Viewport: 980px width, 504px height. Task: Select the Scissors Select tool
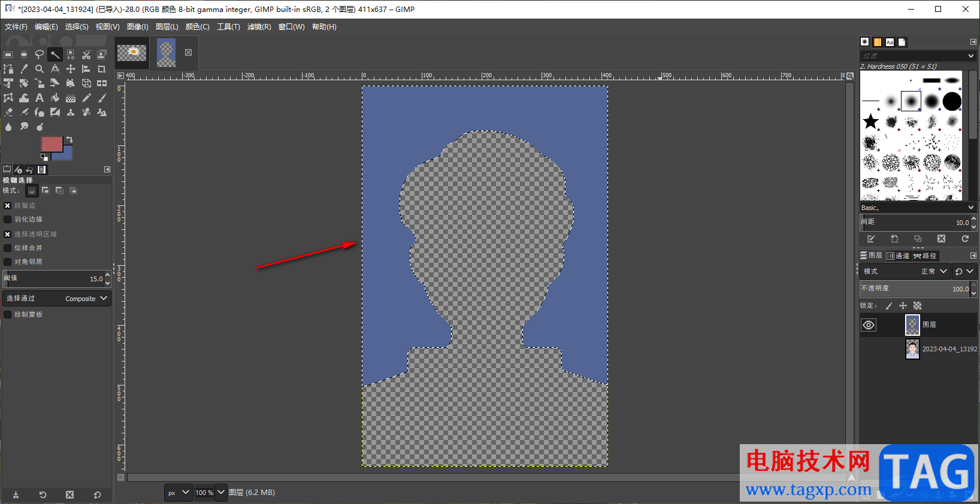click(x=86, y=54)
